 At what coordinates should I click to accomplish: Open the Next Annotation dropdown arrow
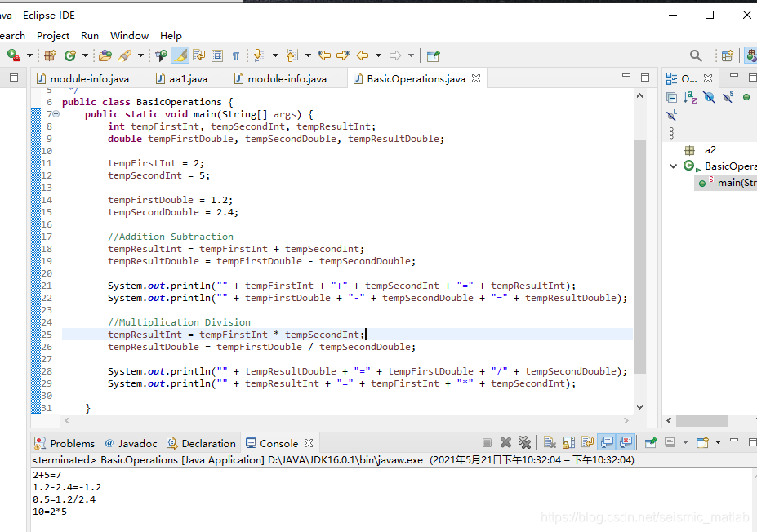275,55
